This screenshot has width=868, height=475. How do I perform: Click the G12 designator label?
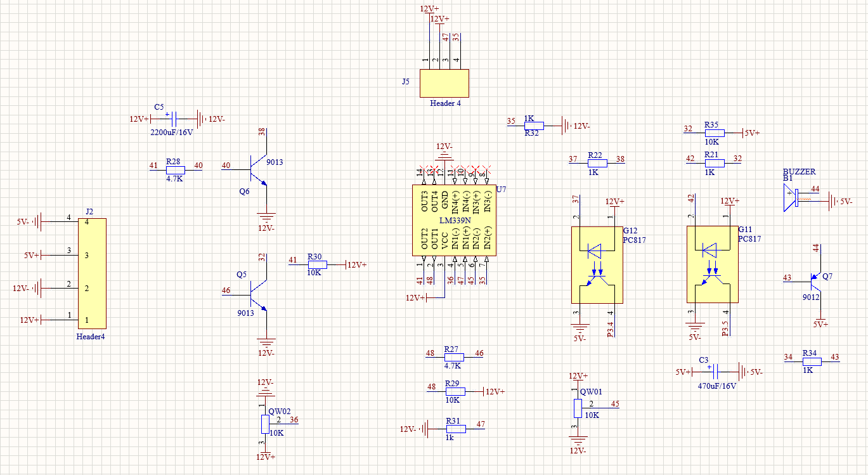(630, 230)
